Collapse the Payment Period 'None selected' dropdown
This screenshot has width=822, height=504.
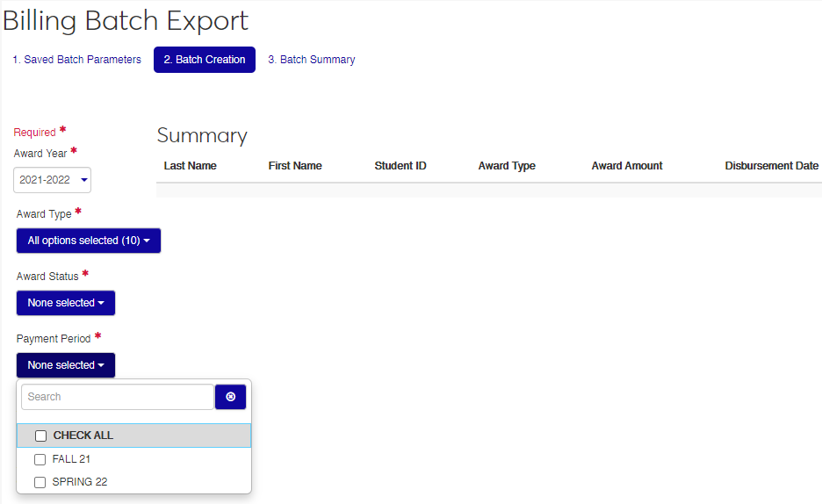tap(65, 365)
